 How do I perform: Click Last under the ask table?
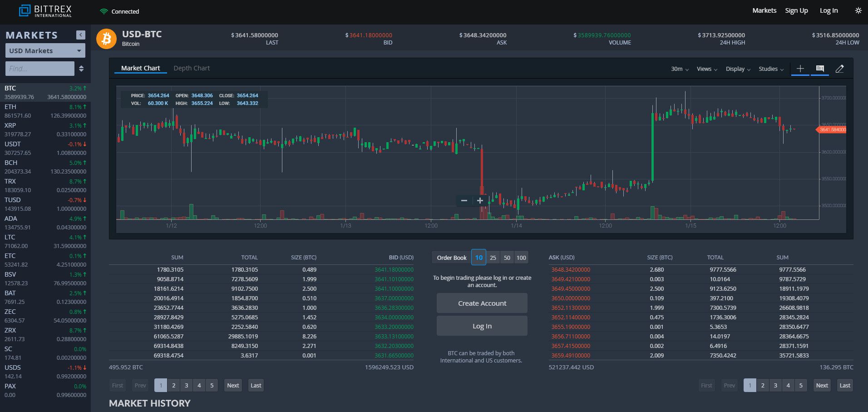click(845, 385)
